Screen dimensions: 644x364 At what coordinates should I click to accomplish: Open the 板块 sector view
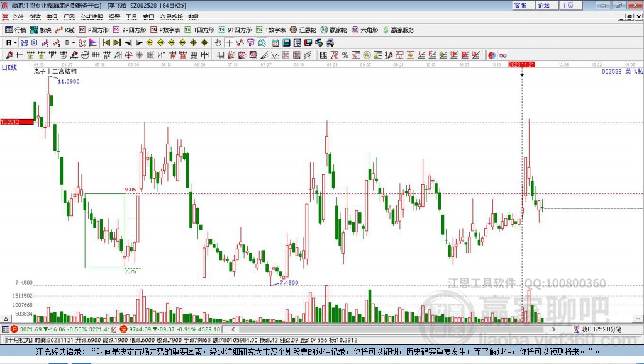tap(41, 30)
